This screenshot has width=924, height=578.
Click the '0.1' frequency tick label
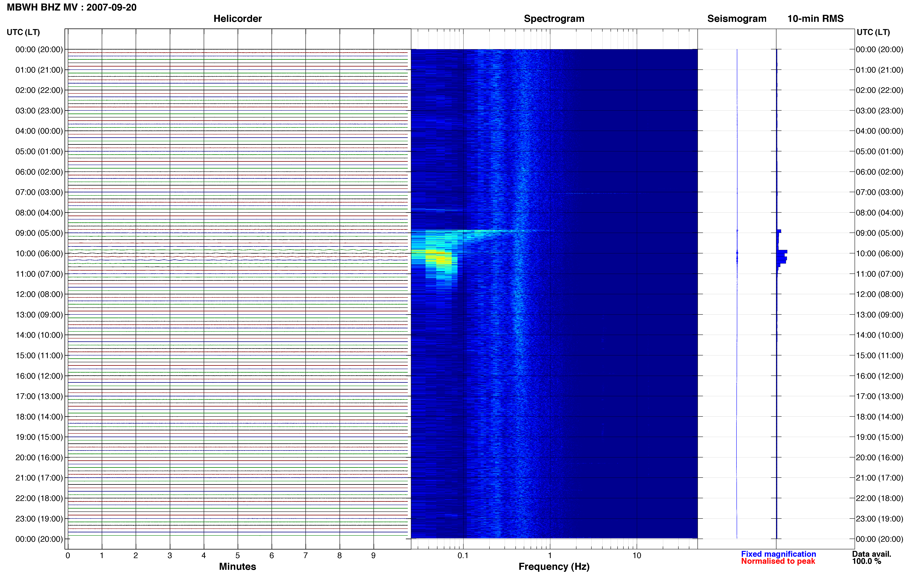pyautogui.click(x=463, y=555)
